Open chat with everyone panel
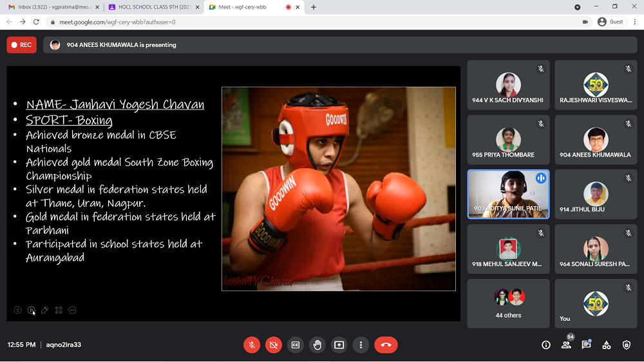This screenshot has height=362, width=644. click(586, 345)
